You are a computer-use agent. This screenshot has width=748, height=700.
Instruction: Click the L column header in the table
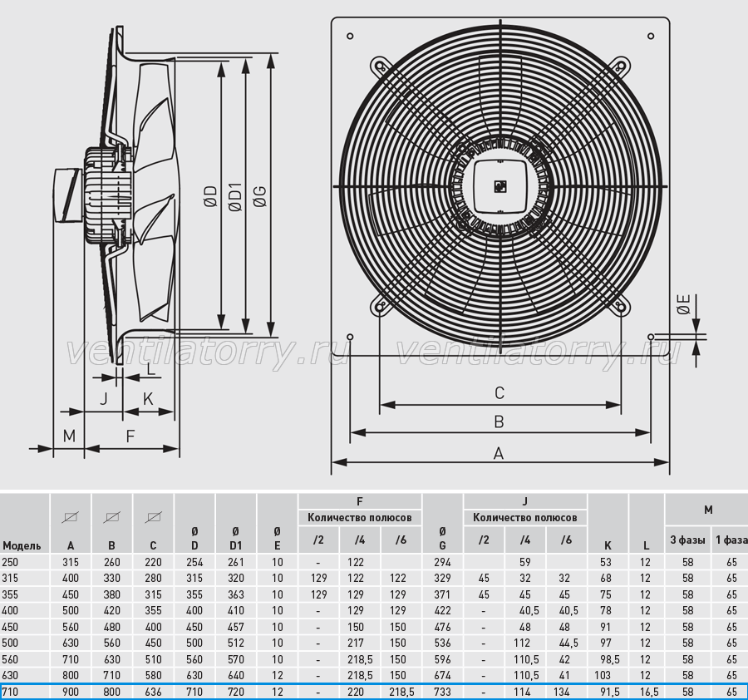646,545
